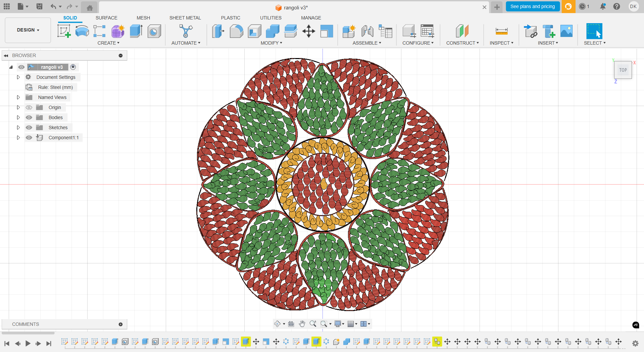
Task: Toggle visibility of Sketches folder
Action: (29, 128)
